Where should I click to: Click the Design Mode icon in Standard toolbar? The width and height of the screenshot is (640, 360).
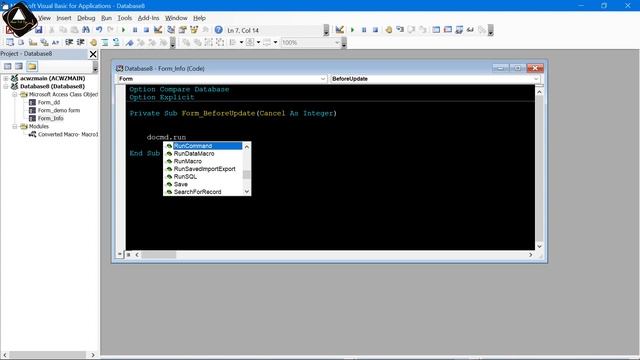pyautogui.click(x=158, y=30)
